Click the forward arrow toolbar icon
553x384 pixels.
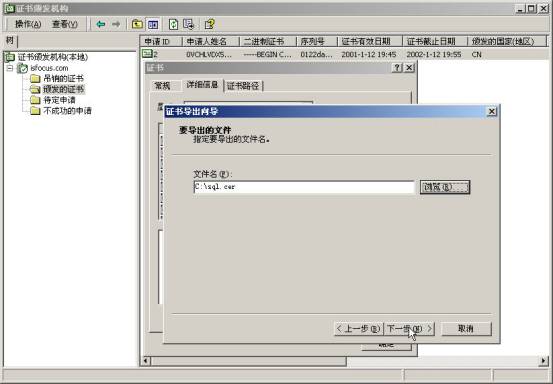tap(116, 24)
